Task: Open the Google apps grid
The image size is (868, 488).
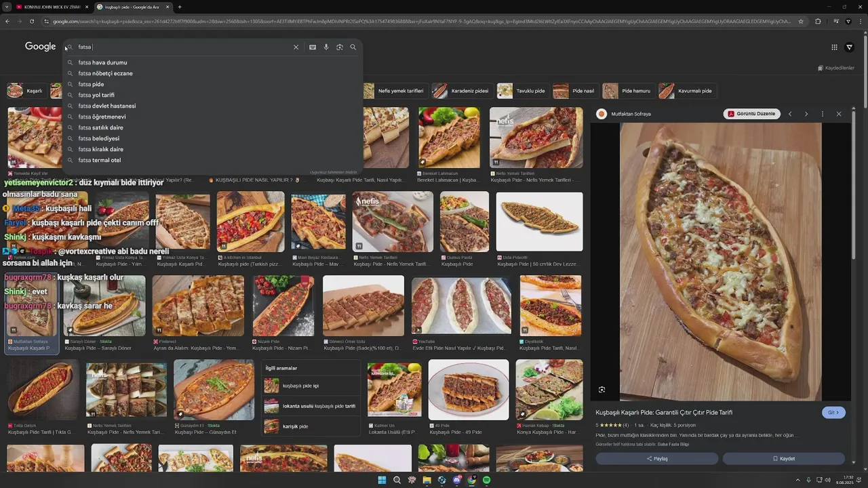Action: [x=834, y=47]
